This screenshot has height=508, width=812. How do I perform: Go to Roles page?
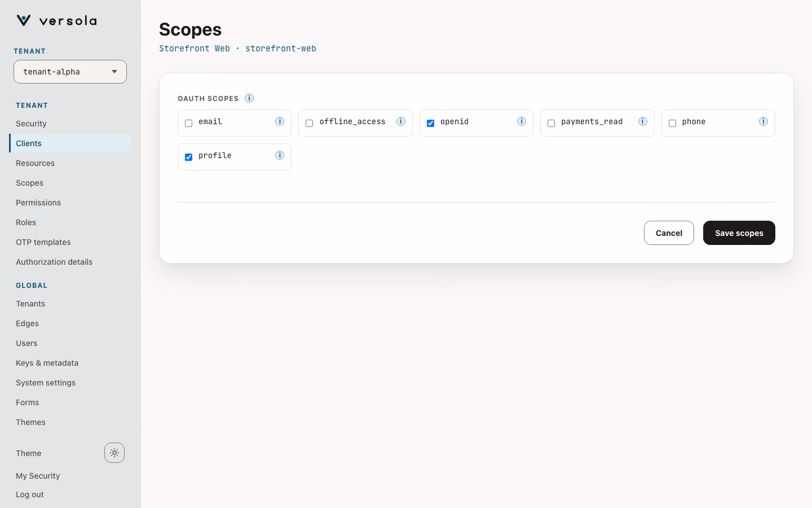[70, 222]
